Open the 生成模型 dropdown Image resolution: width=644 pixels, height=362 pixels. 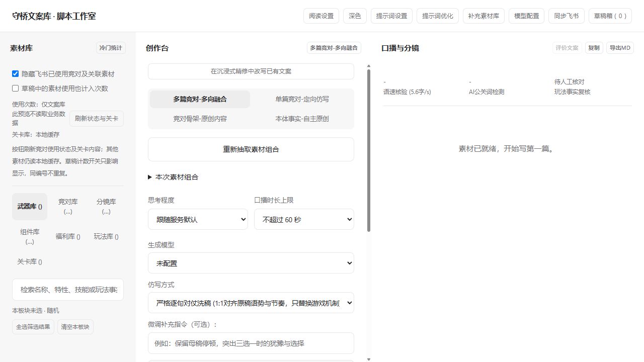pyautogui.click(x=251, y=263)
